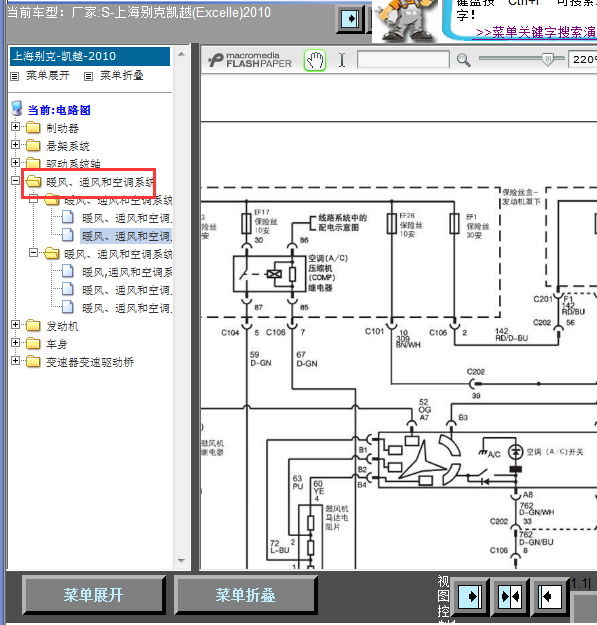Viewport: 597px width, 625px height.
Task: Click the folder icon next to 悬架系统
Action: 33,145
